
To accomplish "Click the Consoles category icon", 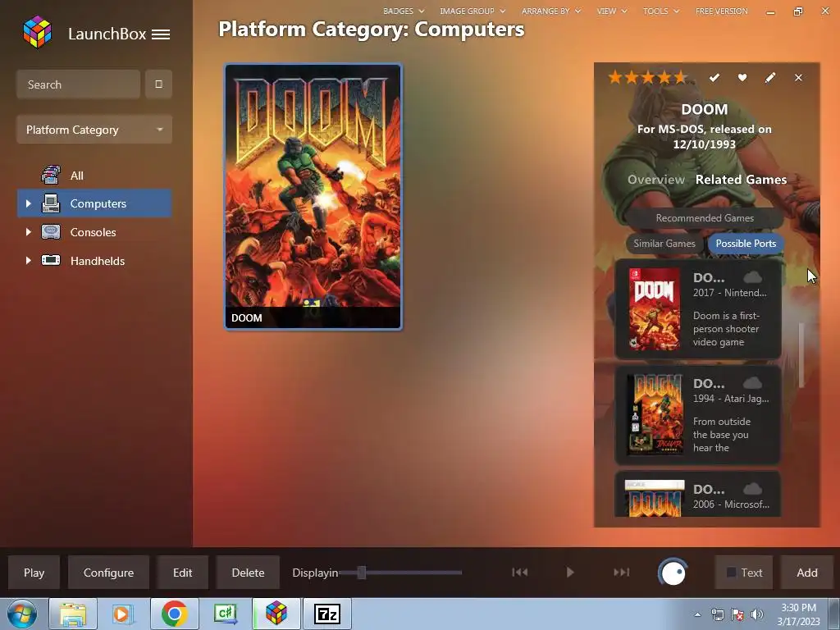I will click(x=51, y=232).
